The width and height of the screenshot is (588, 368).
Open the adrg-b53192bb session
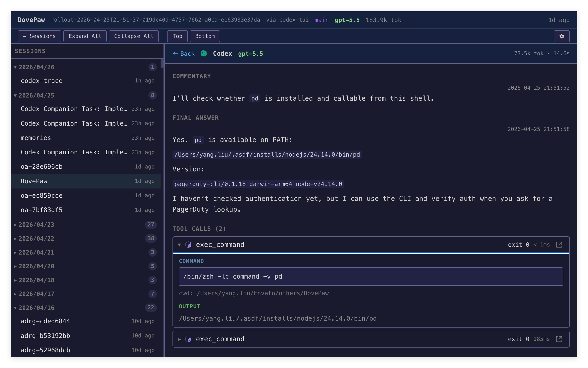click(x=86, y=336)
